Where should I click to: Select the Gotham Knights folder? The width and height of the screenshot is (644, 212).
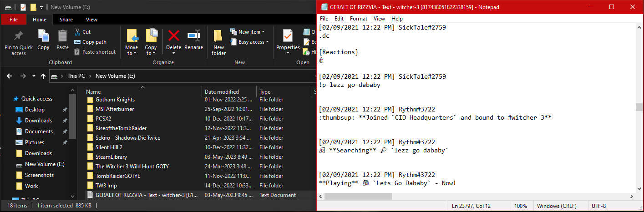pos(115,100)
